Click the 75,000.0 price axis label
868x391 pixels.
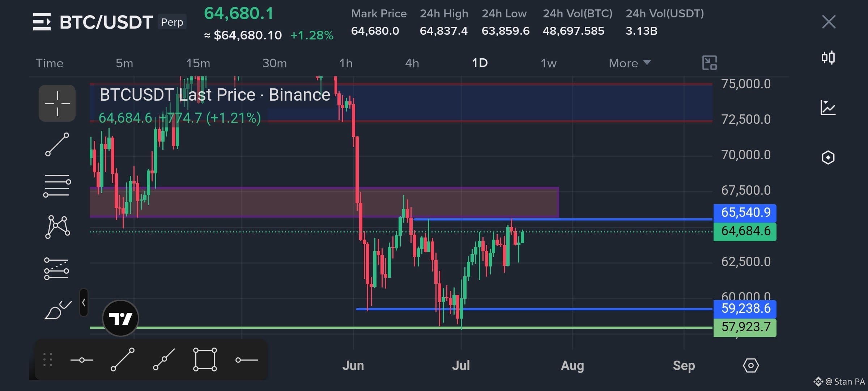click(746, 84)
